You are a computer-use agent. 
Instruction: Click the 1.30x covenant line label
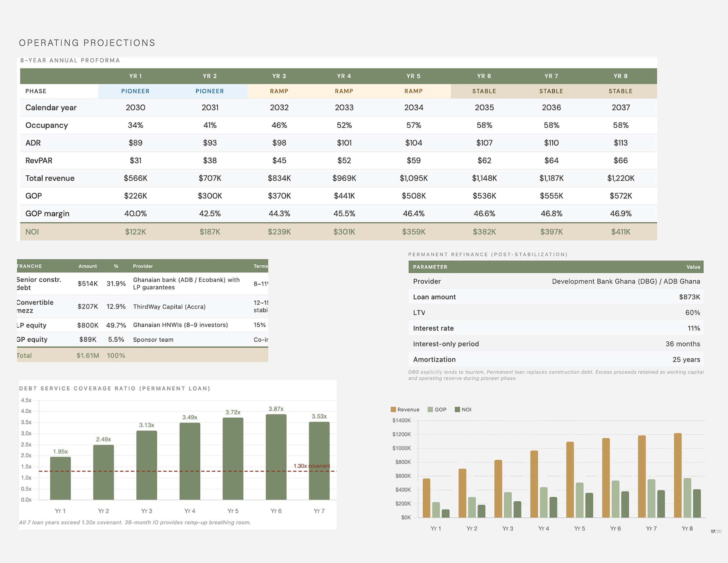312,466
